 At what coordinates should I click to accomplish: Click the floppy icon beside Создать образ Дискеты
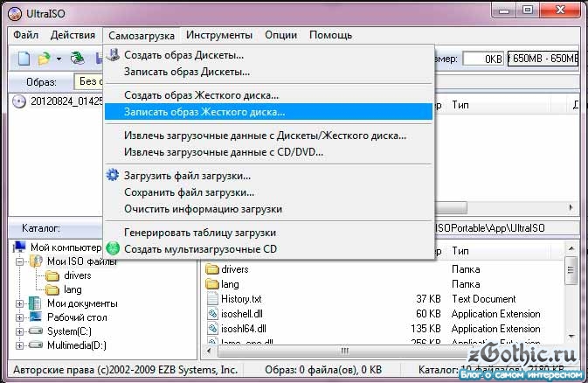coord(113,55)
